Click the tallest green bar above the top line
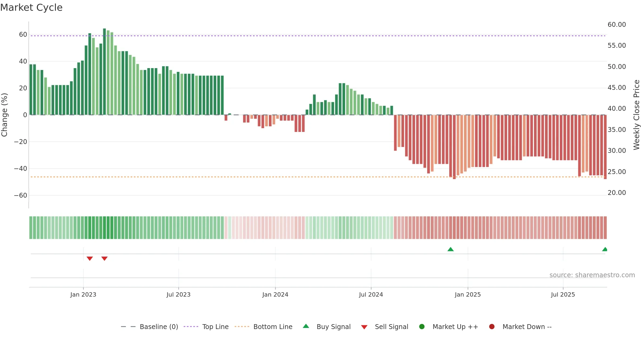This screenshot has height=362, width=644. [x=104, y=72]
